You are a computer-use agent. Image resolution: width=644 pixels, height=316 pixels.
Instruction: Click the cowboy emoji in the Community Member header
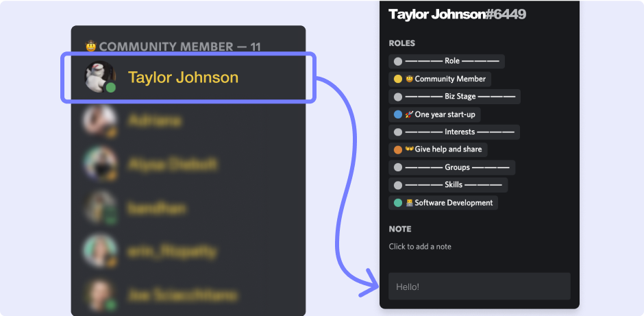[x=91, y=47]
